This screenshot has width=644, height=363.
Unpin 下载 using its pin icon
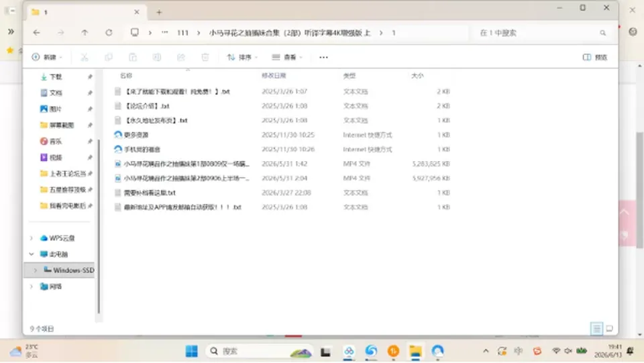[x=90, y=76]
